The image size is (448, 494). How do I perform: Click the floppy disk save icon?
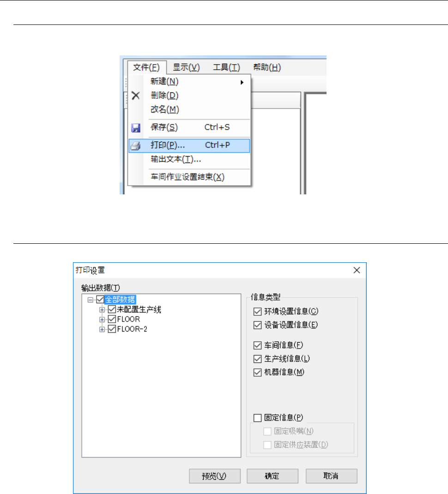point(136,127)
